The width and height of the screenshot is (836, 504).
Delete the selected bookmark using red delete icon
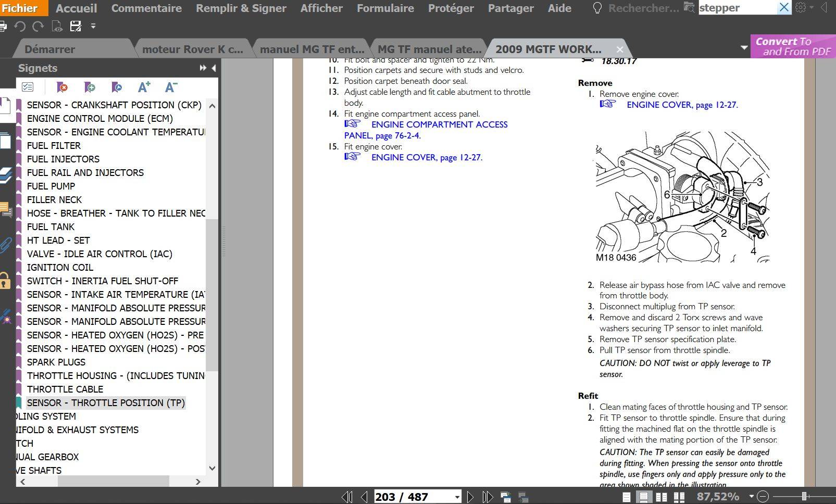point(63,87)
